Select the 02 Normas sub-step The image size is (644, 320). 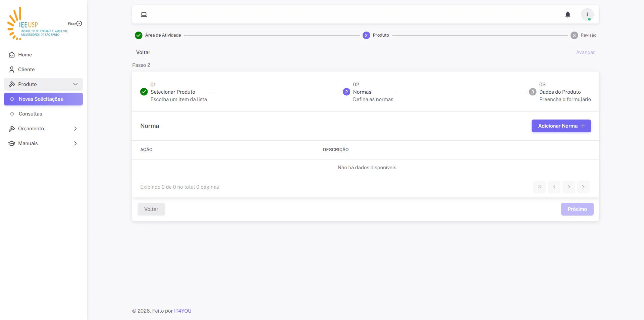pos(368,92)
